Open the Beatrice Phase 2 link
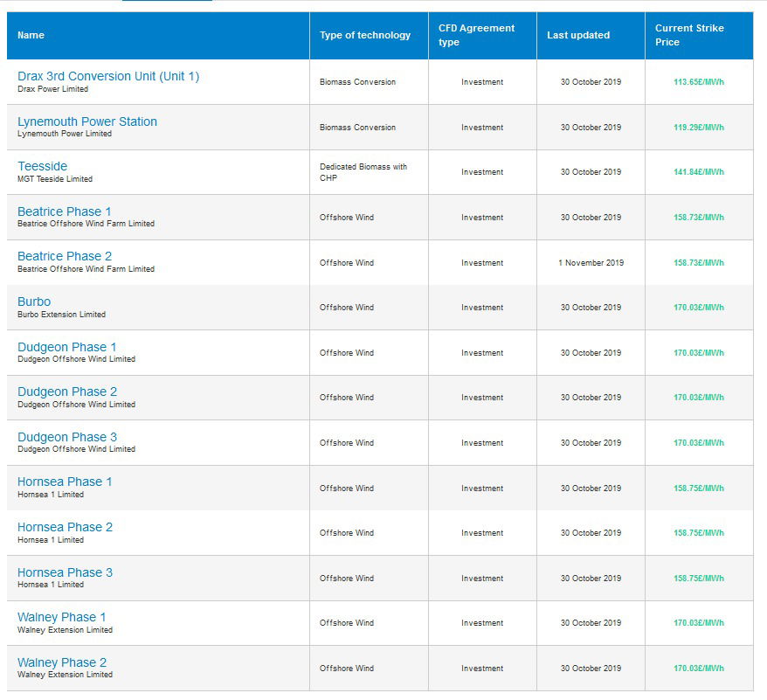Screen dimensions: 767x700 pyautogui.click(x=65, y=256)
